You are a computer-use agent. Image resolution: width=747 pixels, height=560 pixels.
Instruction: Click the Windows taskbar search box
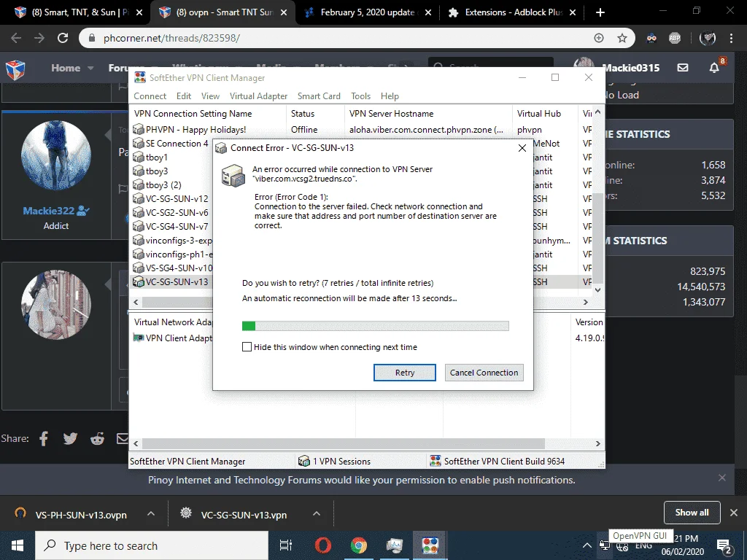pos(152,545)
